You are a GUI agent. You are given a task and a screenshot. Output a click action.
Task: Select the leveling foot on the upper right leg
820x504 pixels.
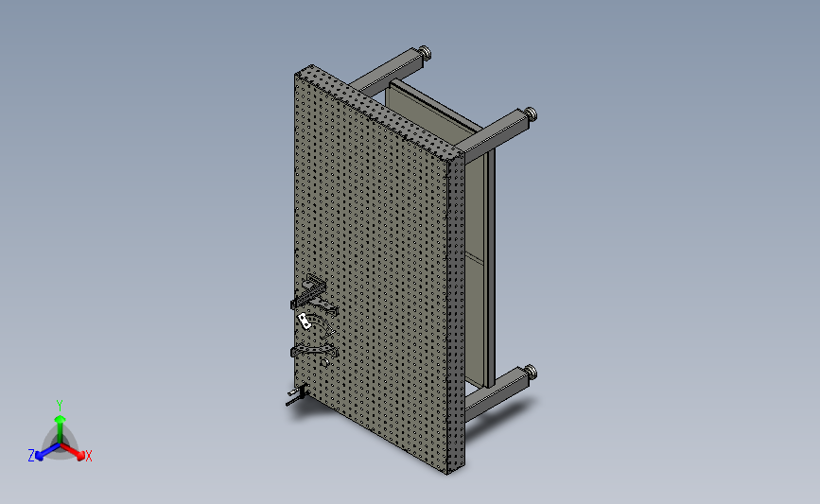pos(531,114)
